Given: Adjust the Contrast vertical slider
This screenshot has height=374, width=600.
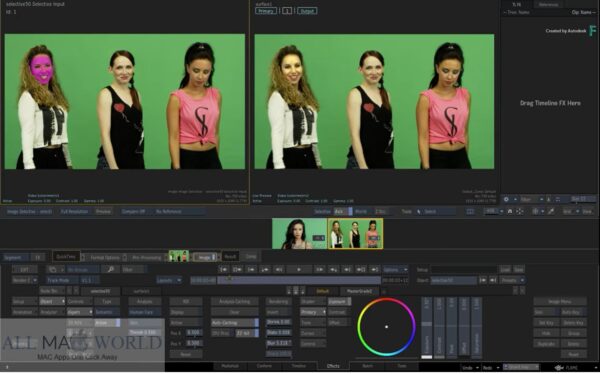Looking at the screenshot, I should pos(439,328).
